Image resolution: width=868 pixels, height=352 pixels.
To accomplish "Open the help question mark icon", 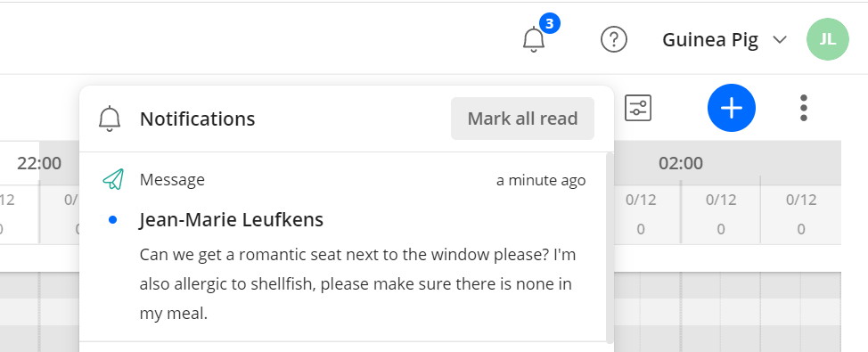I will [614, 40].
